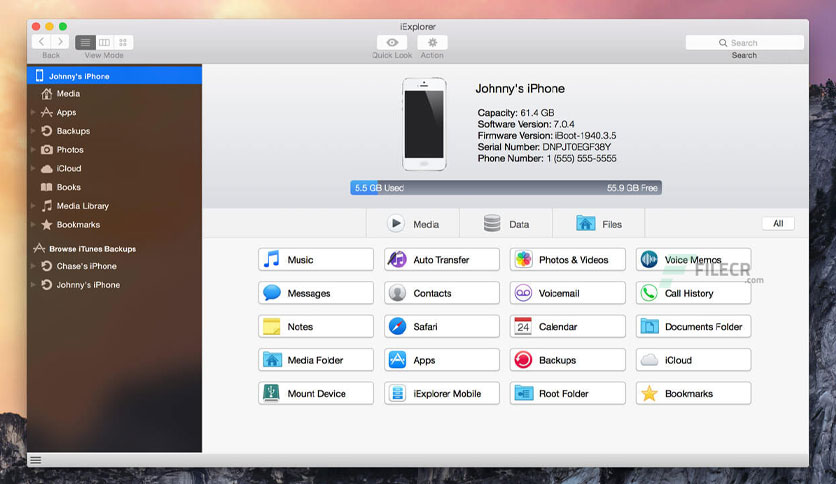The width and height of the screenshot is (836, 484).
Task: Switch to the Files tab
Action: (x=599, y=224)
